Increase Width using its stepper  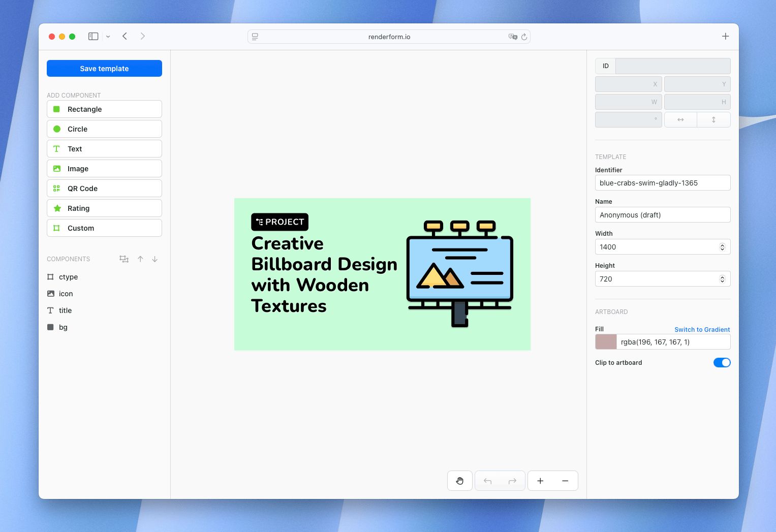722,244
